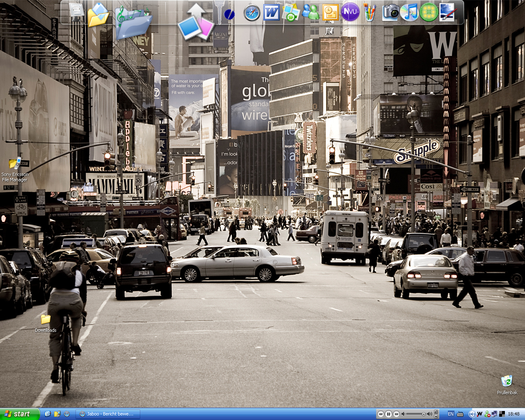Image resolution: width=525 pixels, height=420 pixels.
Task: Open the Sony Ericsson File Manager shortcut
Action: [15, 164]
